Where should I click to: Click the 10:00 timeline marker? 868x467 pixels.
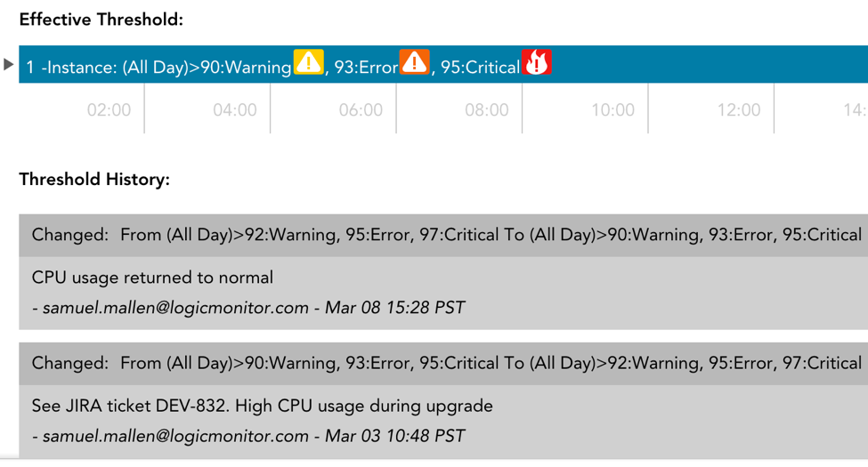click(612, 109)
